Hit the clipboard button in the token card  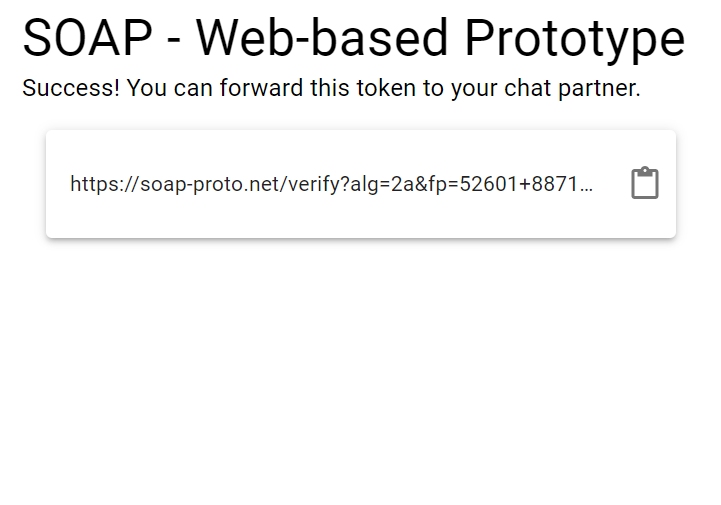pos(645,184)
